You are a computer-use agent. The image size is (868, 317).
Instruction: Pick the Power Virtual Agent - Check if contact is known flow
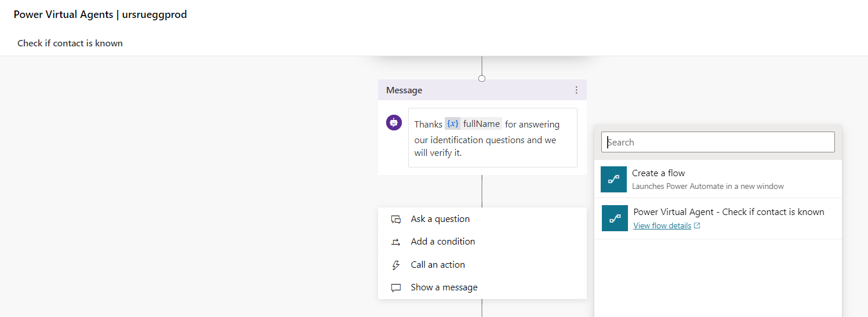718,218
